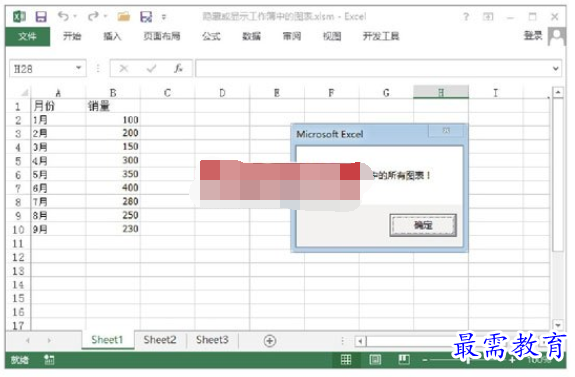Image resolution: width=575 pixels, height=377 pixels.
Task: Click inside the formula bar input
Action: [x=373, y=69]
